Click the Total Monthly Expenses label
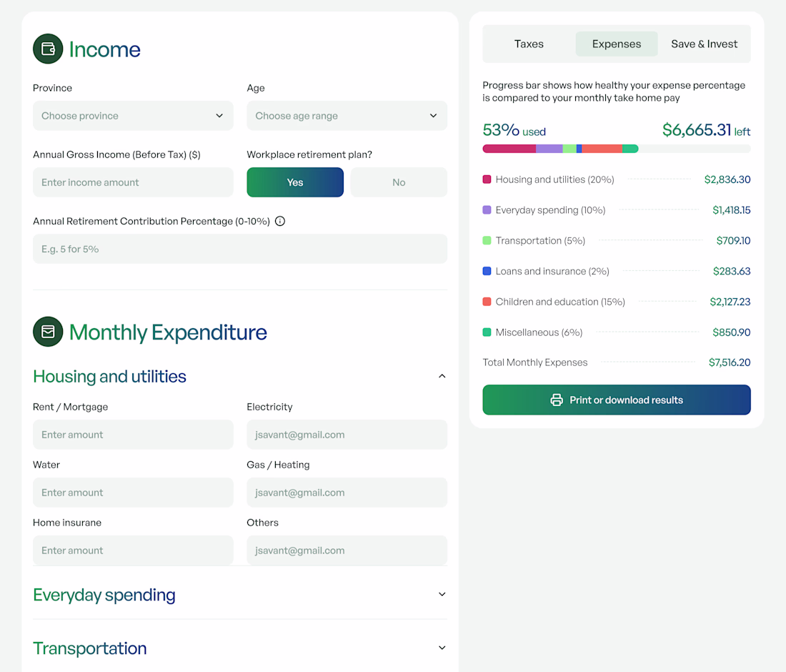The width and height of the screenshot is (786, 672). tap(535, 362)
